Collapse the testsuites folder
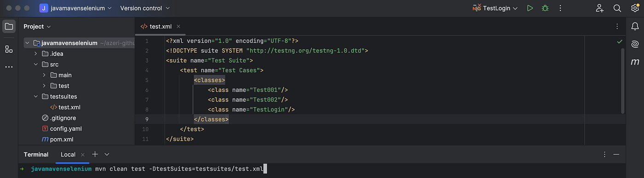 [x=36, y=96]
